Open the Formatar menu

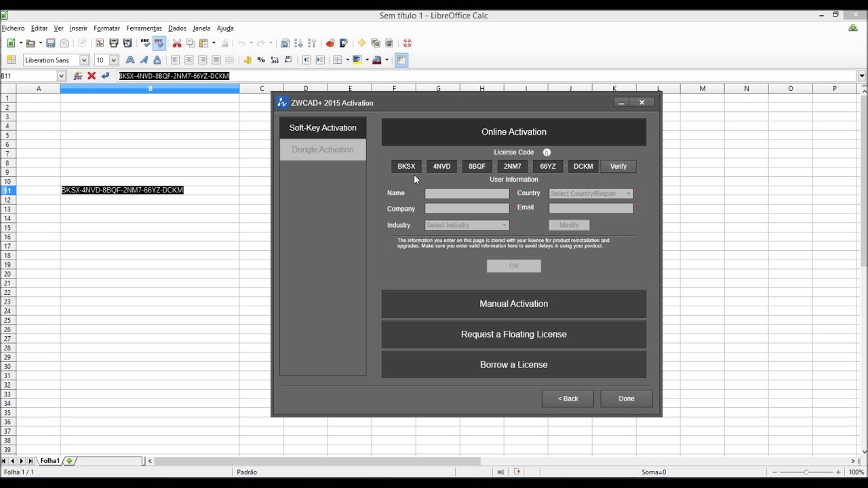[106, 28]
